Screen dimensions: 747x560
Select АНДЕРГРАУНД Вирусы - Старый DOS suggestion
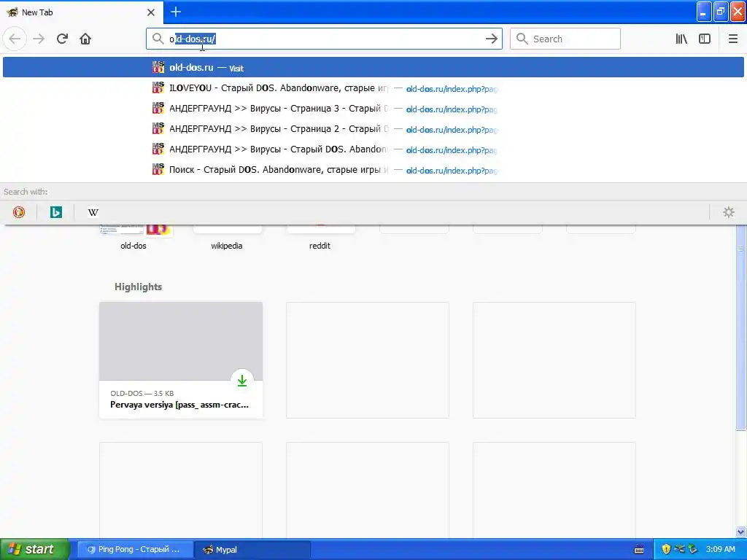click(x=373, y=149)
